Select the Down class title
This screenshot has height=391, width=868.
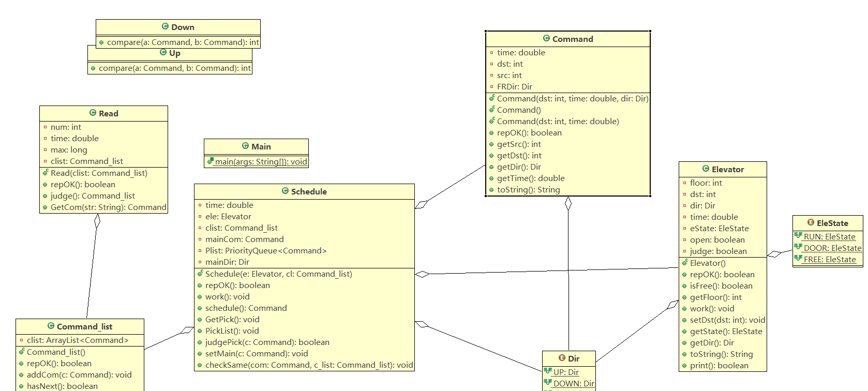(183, 27)
